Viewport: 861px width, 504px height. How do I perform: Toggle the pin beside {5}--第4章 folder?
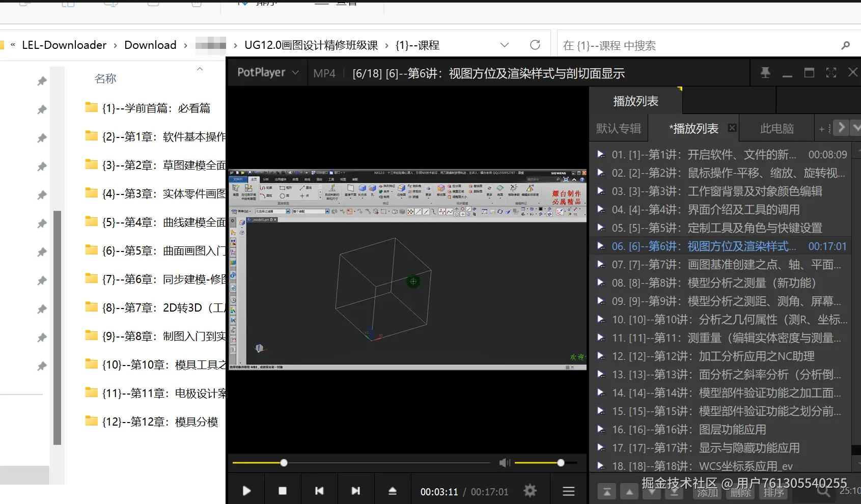[42, 223]
